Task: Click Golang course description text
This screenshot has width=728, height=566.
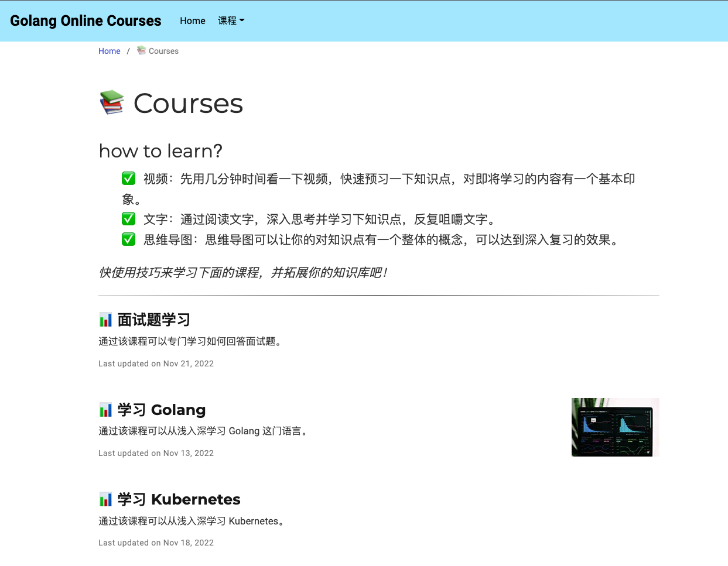Action: pos(203,431)
